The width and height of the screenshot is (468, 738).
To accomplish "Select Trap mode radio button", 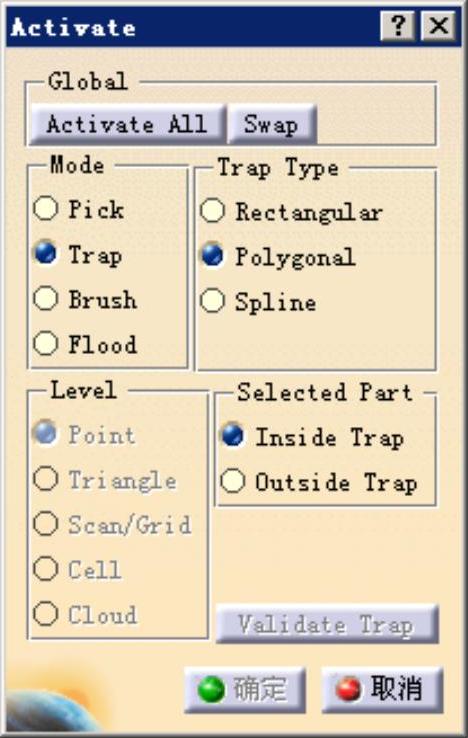I will pos(46,253).
